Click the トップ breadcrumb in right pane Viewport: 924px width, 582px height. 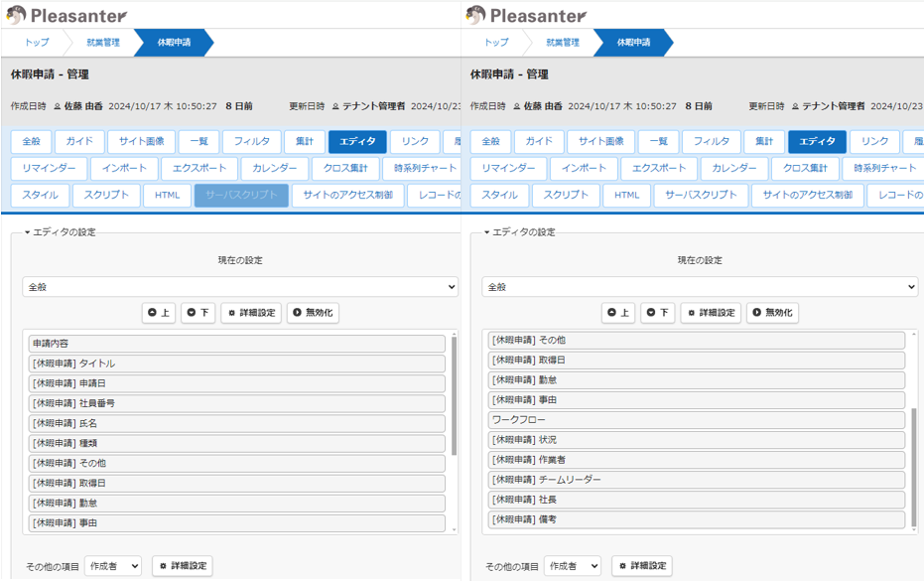(496, 43)
